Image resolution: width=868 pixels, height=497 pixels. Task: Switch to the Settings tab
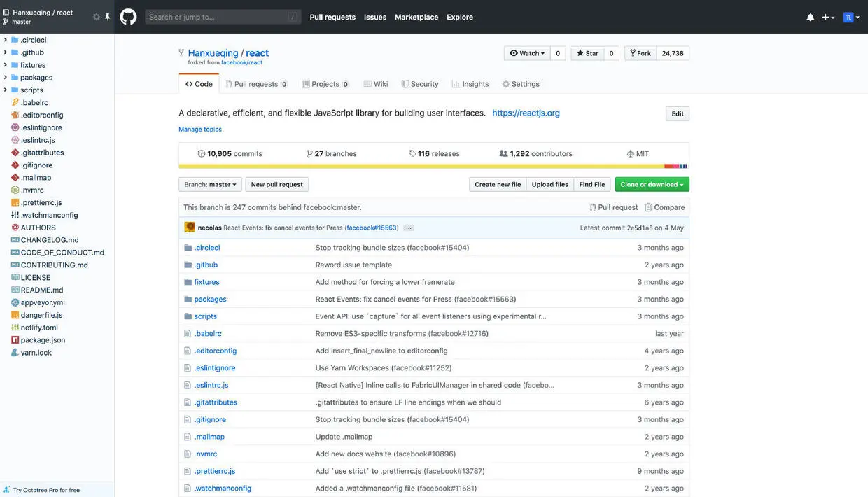(x=521, y=84)
